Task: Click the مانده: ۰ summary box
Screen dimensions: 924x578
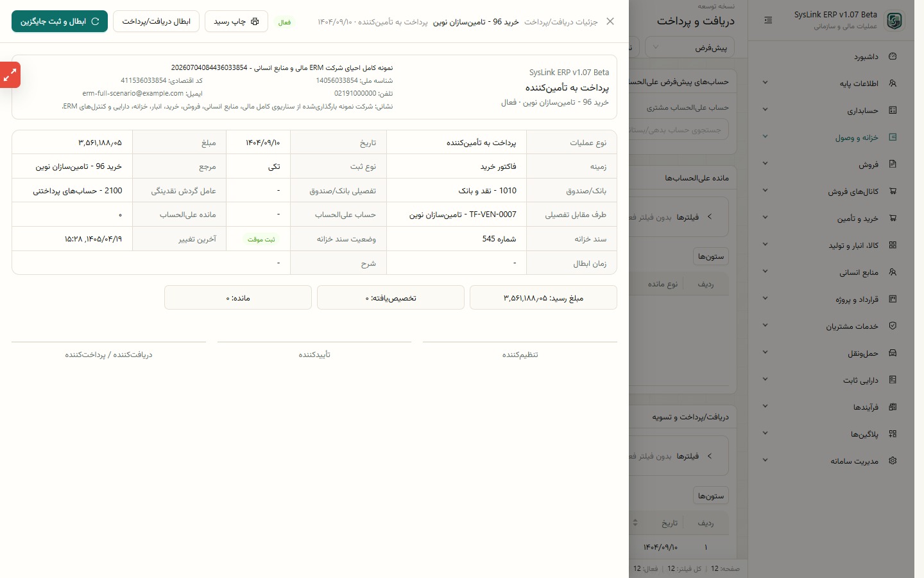Action: (x=238, y=297)
